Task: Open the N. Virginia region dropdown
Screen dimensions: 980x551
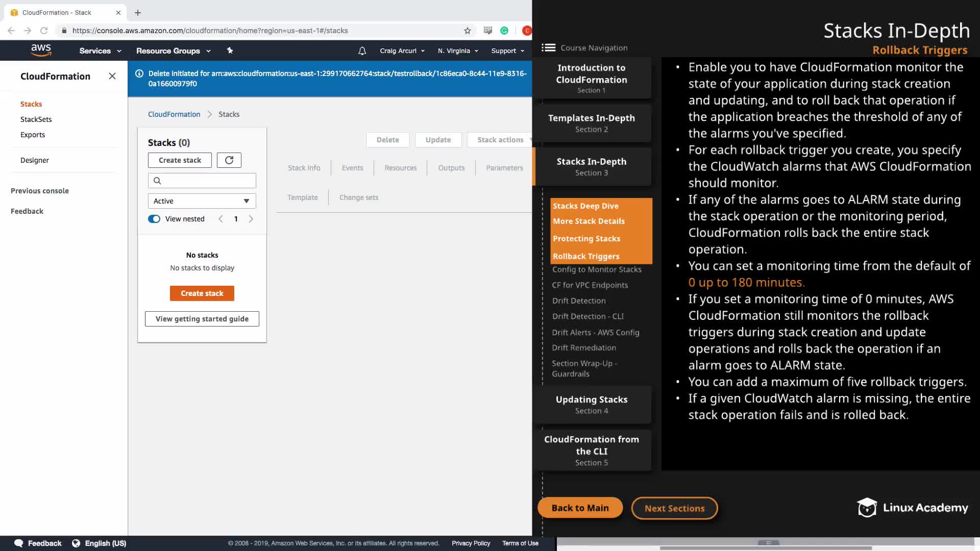Action: [x=458, y=51]
